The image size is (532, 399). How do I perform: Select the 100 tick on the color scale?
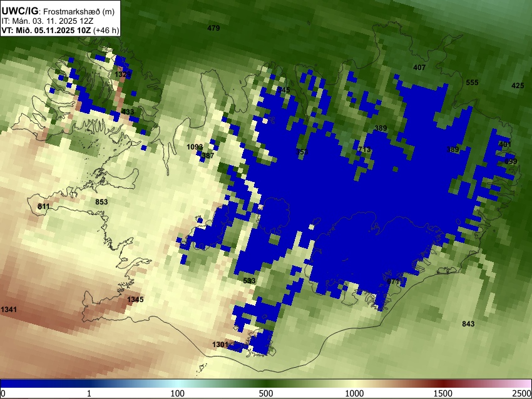point(178,393)
